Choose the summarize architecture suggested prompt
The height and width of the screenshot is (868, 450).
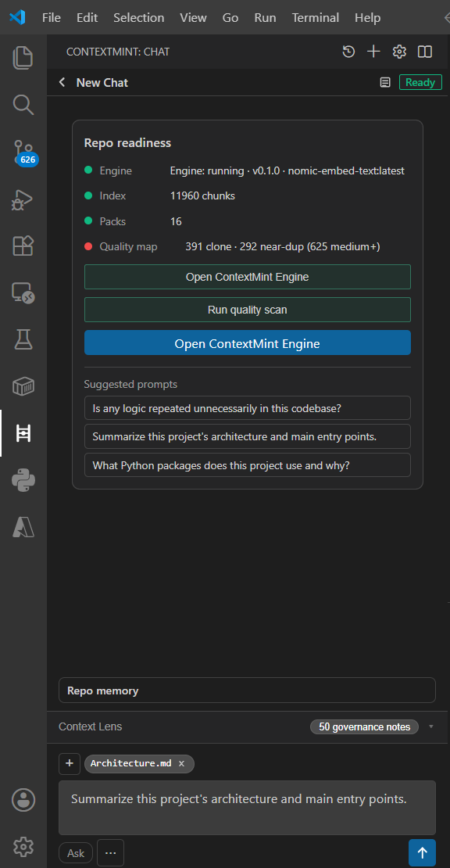tap(247, 436)
